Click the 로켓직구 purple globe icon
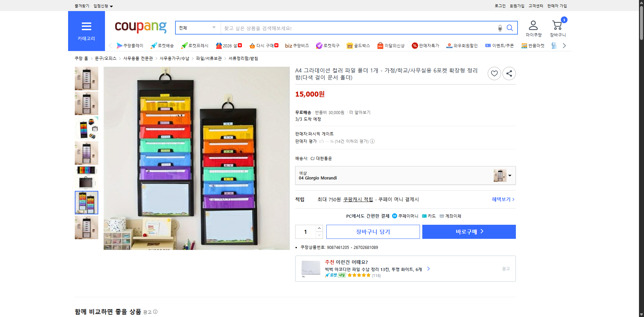This screenshot has height=317, width=644. 318,45
